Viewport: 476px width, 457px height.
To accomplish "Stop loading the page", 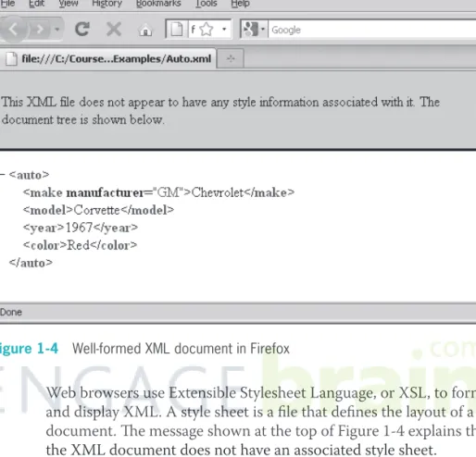I will click(114, 30).
